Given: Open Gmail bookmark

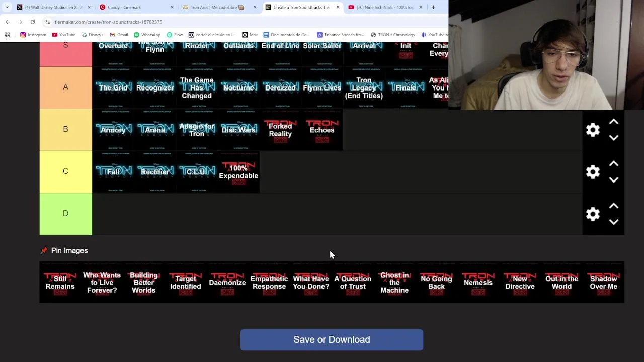Looking at the screenshot, I should [119, 35].
